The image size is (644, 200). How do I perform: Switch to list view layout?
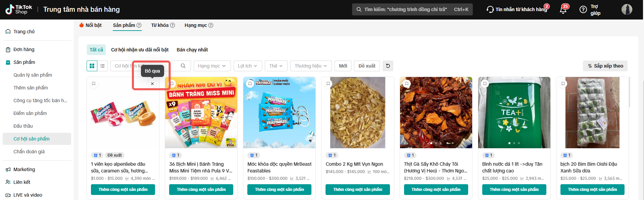[x=102, y=66]
